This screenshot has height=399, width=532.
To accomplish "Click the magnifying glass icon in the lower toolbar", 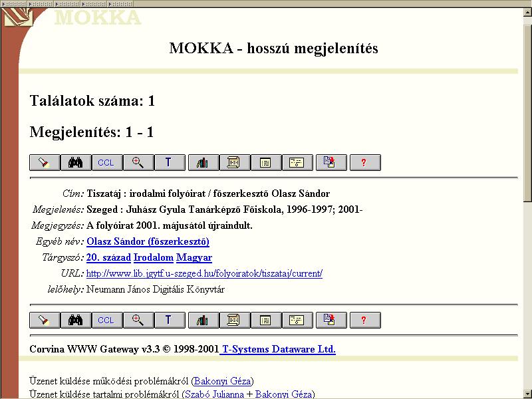I will point(138,321).
